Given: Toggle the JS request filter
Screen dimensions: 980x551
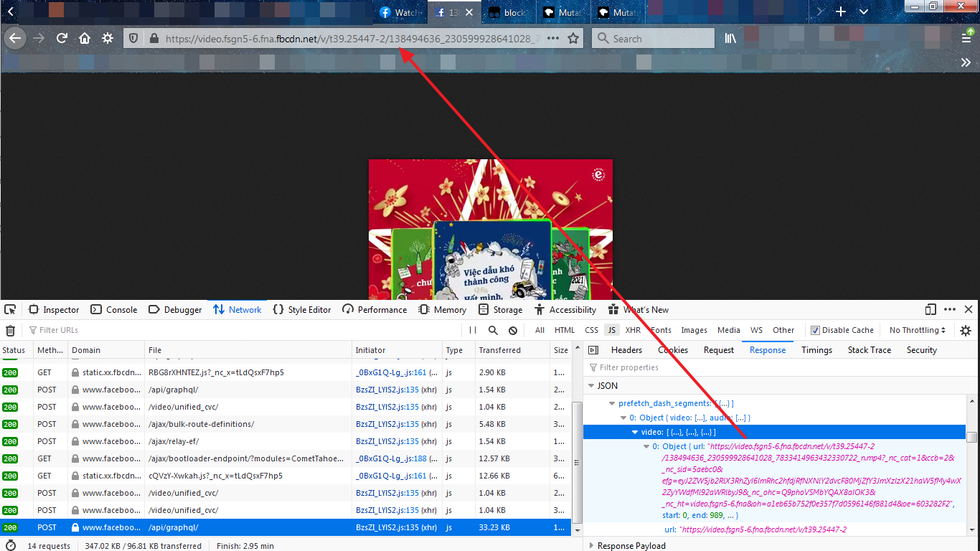Looking at the screenshot, I should (x=611, y=330).
